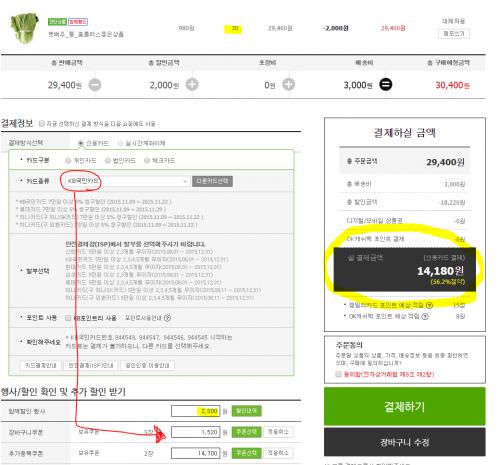Screen dimensions: 500x465
Task: Choose the 체크카드 card type radio
Action: 147,161
